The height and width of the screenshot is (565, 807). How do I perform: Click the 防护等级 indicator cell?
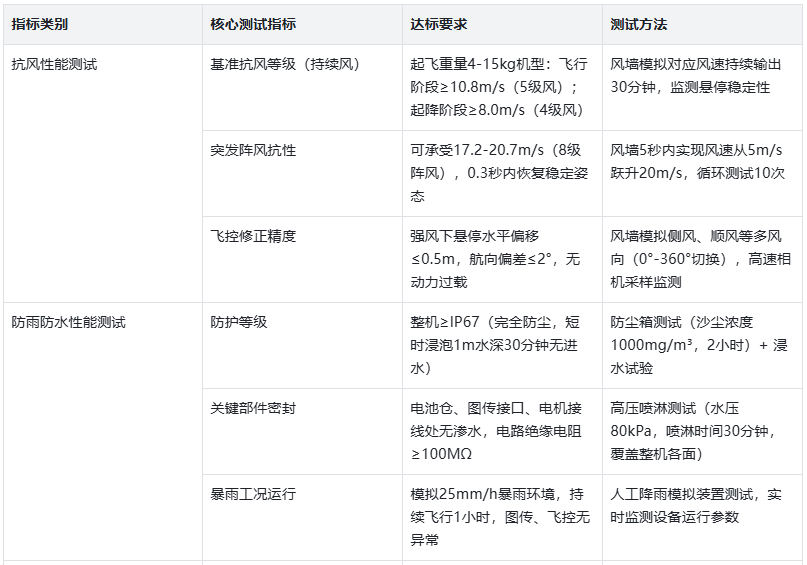pos(239,323)
